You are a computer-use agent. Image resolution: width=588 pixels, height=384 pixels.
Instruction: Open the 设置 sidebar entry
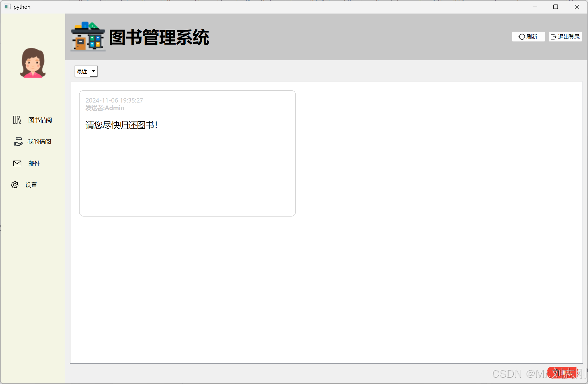[x=31, y=185]
